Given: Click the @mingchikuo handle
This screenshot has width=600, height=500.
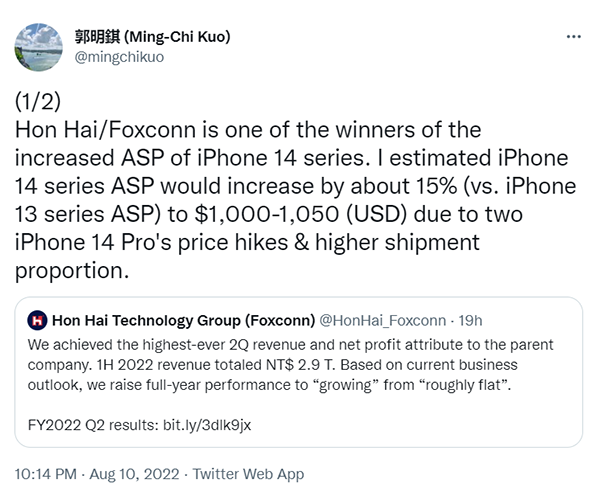Looking at the screenshot, I should point(120,57).
